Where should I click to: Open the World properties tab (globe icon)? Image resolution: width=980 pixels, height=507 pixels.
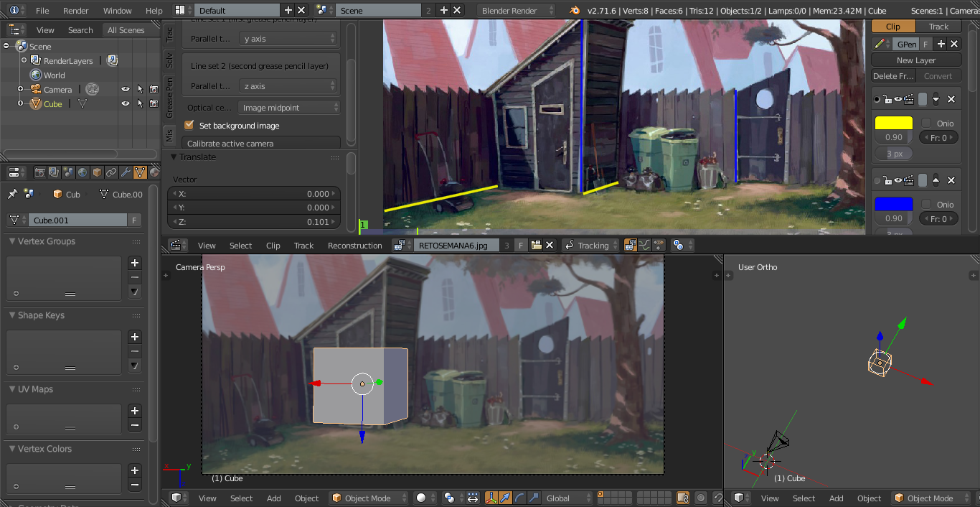[83, 172]
